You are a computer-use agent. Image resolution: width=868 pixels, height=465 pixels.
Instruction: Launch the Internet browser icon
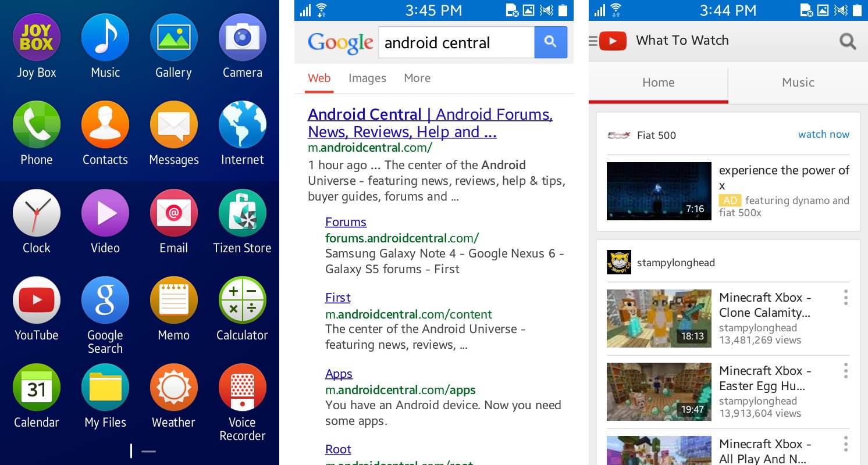[243, 124]
